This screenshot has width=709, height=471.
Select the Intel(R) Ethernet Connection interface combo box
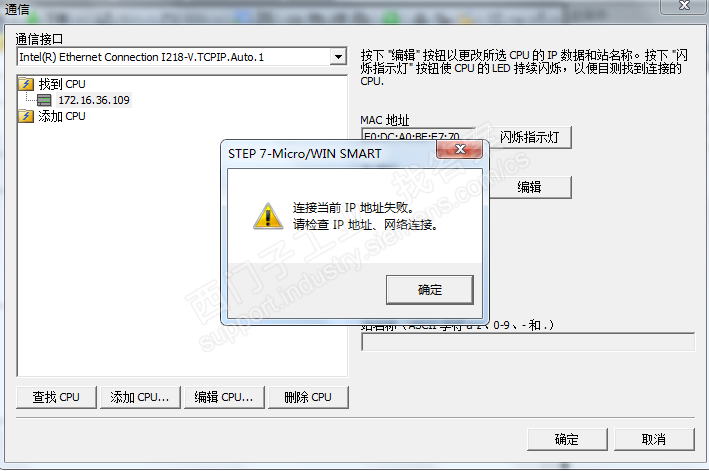click(x=182, y=57)
